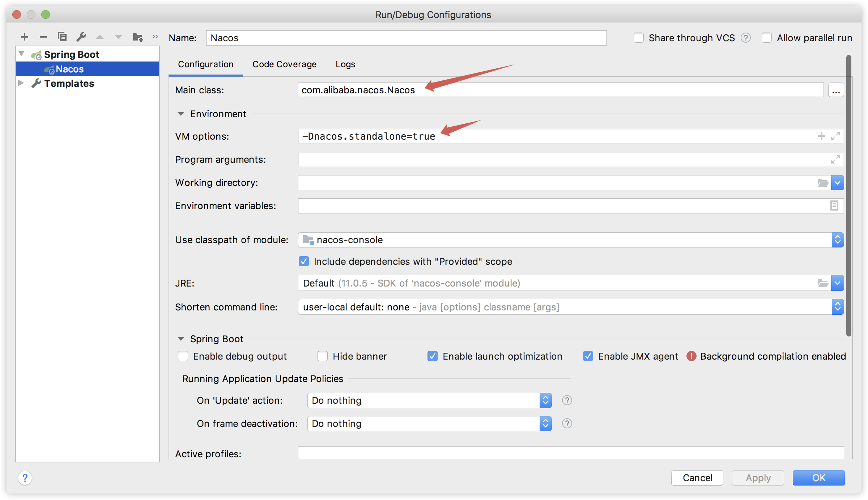Open the Use classpath of module dropdown
The image size is (868, 500).
click(837, 240)
